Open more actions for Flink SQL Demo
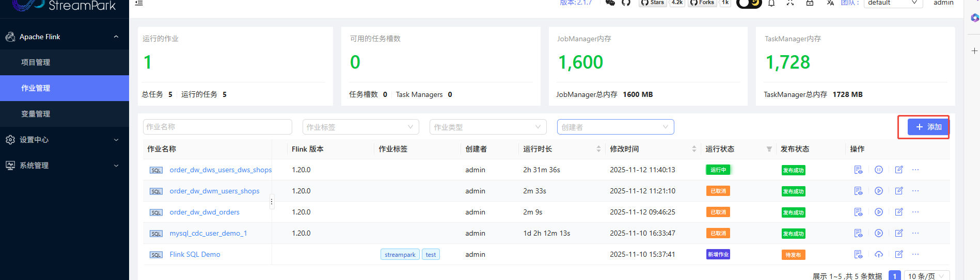980x280 pixels. pyautogui.click(x=915, y=254)
